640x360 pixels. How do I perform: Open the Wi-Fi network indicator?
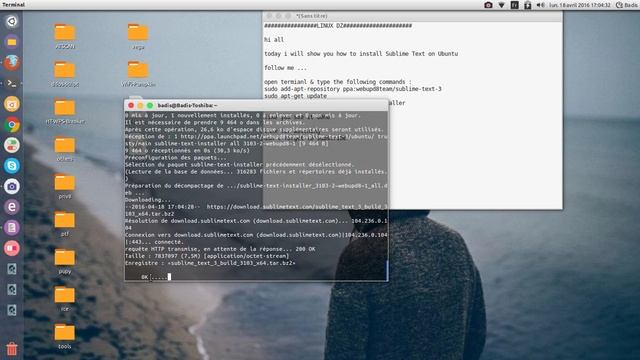[502, 5]
